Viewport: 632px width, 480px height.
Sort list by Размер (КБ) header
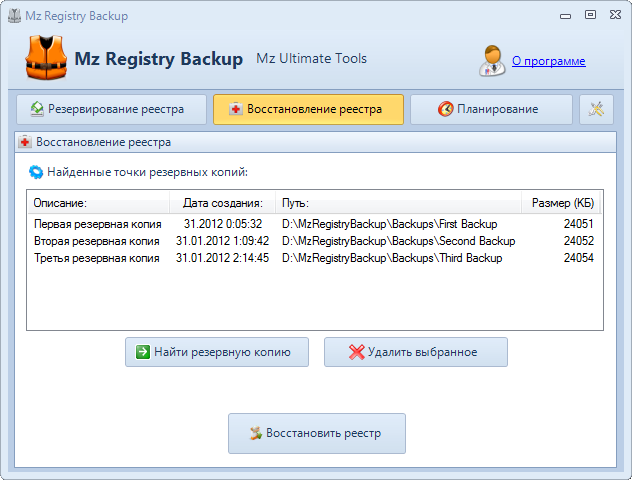click(563, 203)
